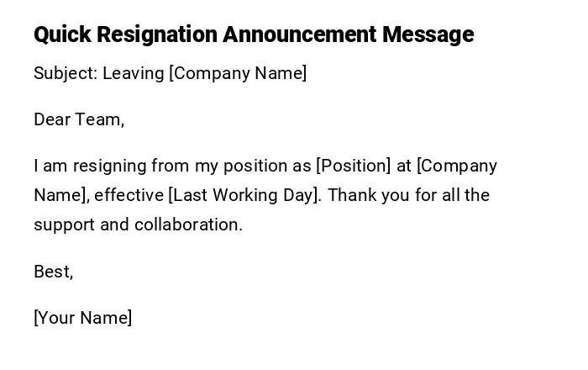Click the word "support" in the last body line
The height and width of the screenshot is (370, 588).
pyautogui.click(x=64, y=225)
